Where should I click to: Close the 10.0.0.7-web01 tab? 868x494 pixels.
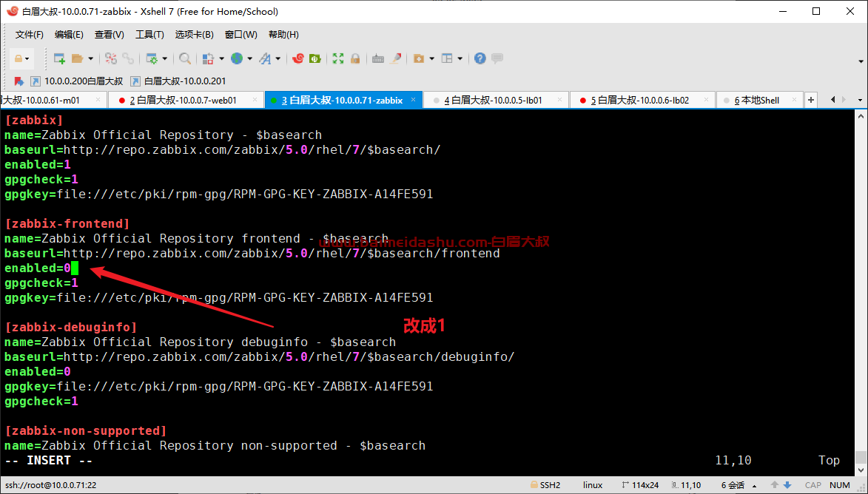click(x=255, y=100)
